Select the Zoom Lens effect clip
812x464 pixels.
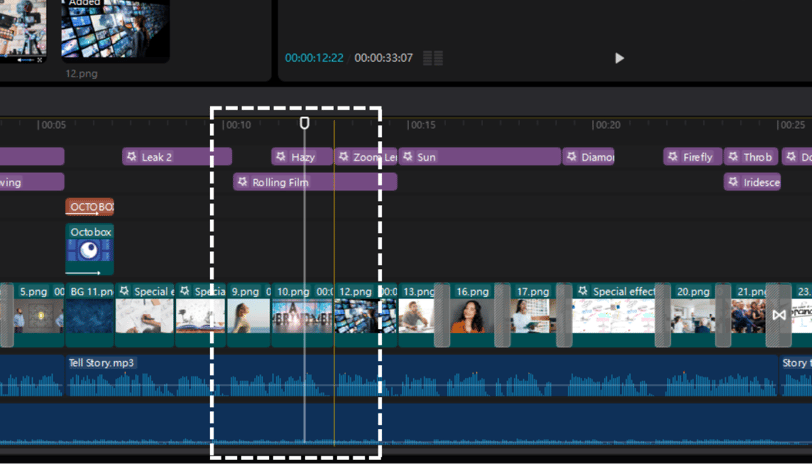(x=366, y=157)
